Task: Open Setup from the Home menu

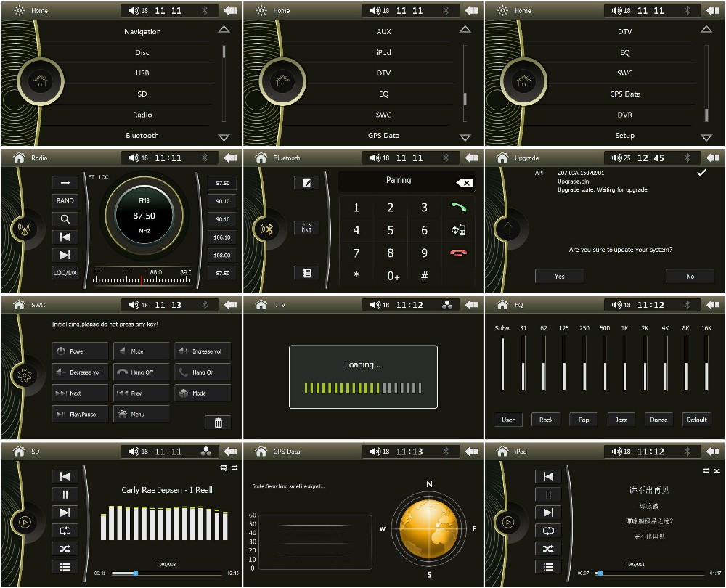Action: click(624, 136)
